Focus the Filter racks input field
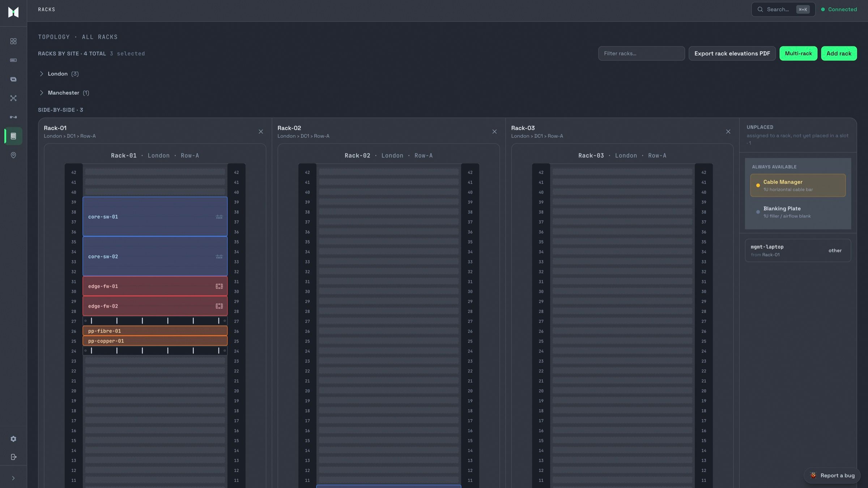868x488 pixels. click(641, 53)
